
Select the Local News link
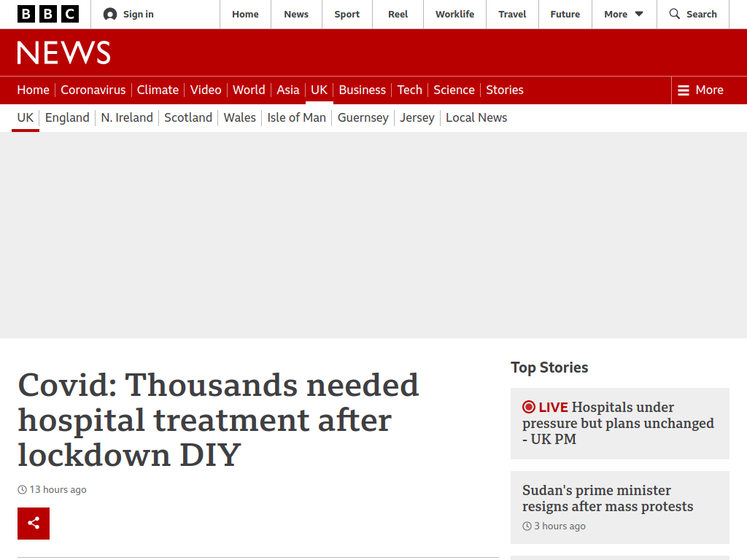coord(476,117)
